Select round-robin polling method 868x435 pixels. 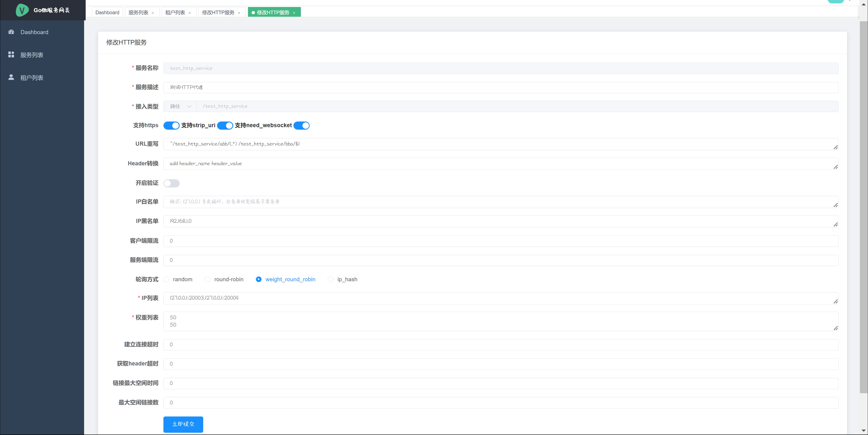click(208, 279)
